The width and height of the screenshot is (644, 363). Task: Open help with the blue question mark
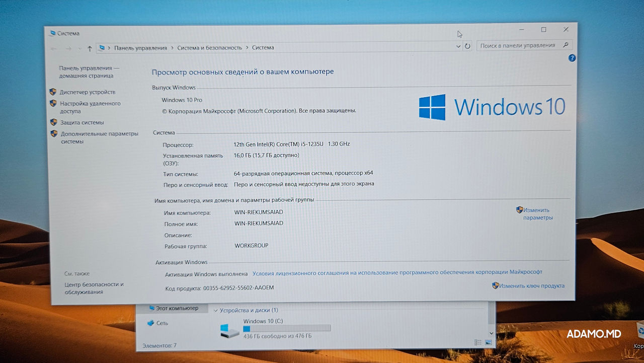click(x=572, y=58)
